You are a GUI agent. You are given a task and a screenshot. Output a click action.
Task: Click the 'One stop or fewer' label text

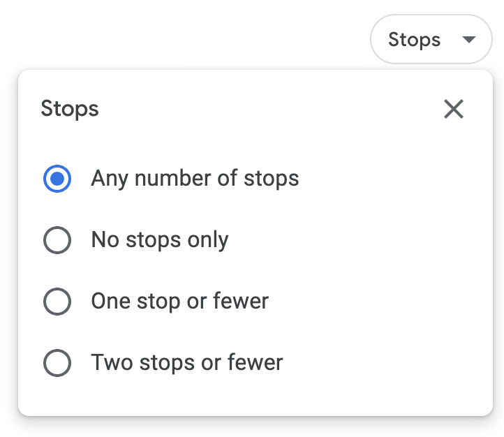pos(179,302)
